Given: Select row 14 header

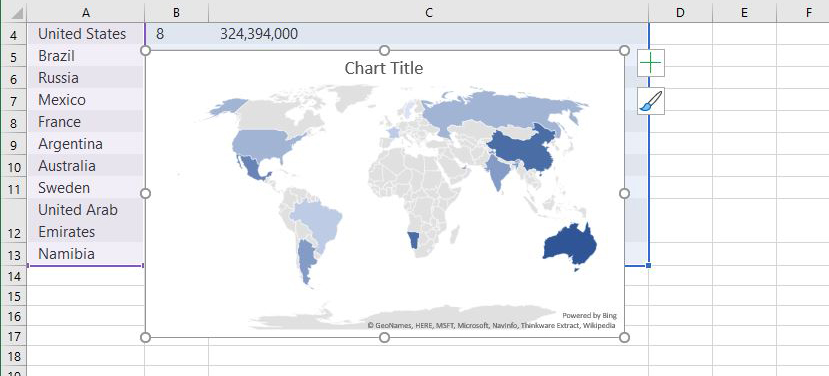Looking at the screenshot, I should pyautogui.click(x=14, y=276).
